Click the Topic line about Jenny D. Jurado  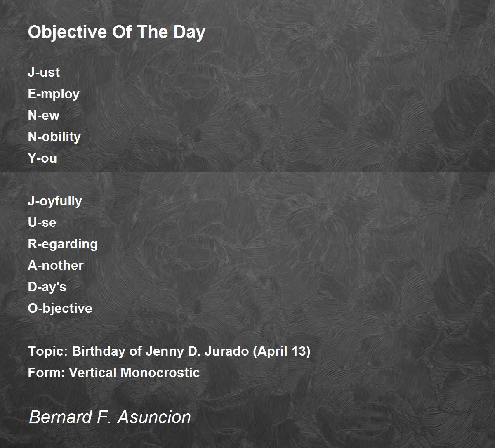tap(169, 352)
